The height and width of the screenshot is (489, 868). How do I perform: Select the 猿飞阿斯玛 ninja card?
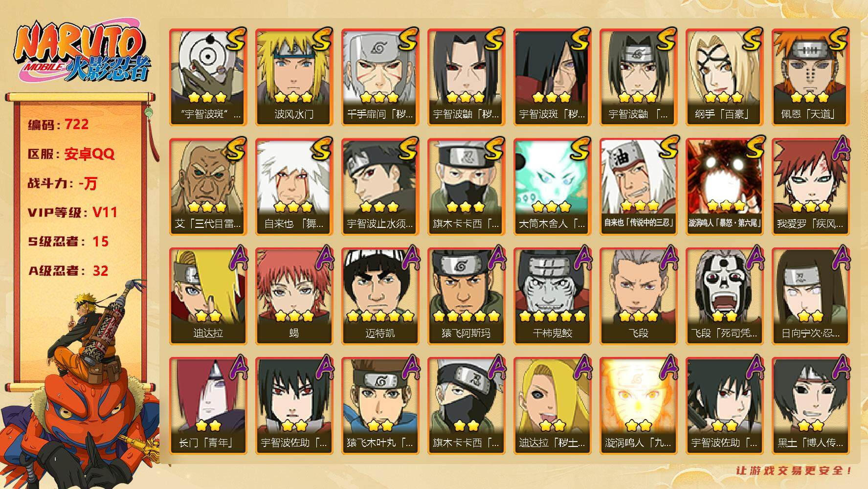tap(466, 296)
